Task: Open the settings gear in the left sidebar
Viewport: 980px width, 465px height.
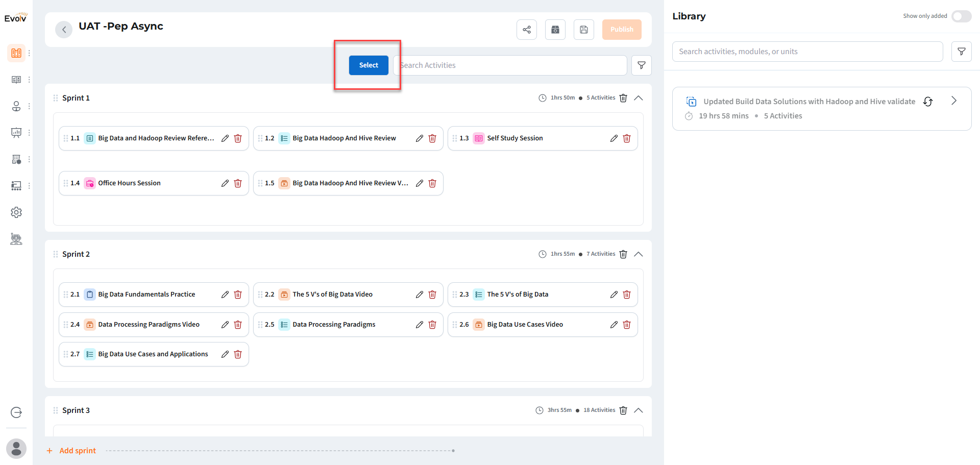Action: click(16, 212)
